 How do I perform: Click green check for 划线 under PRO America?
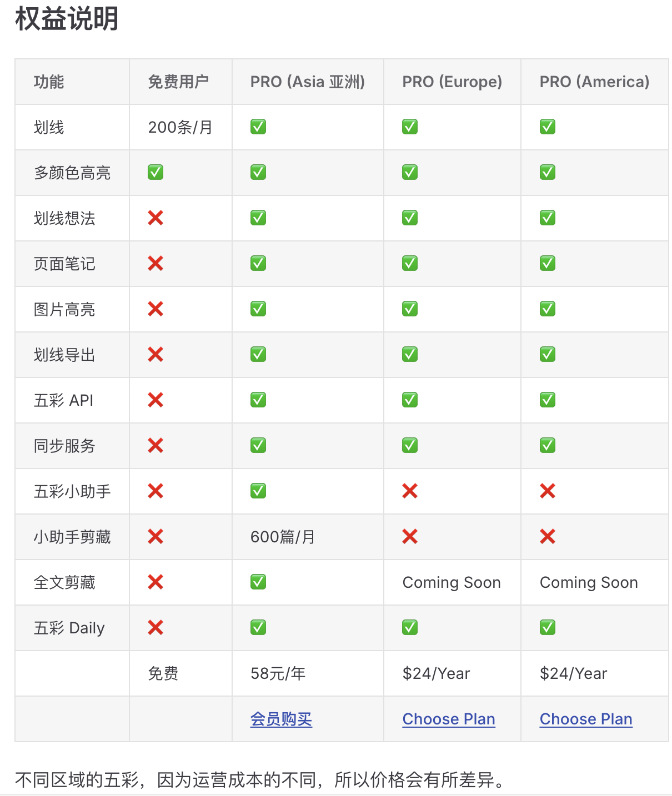548,127
